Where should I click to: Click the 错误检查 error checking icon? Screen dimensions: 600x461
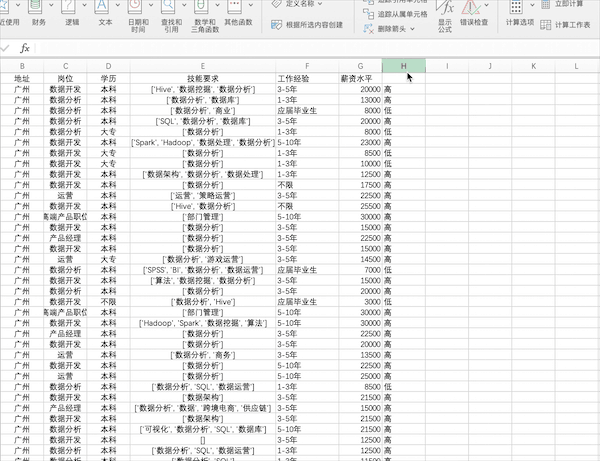tap(471, 8)
